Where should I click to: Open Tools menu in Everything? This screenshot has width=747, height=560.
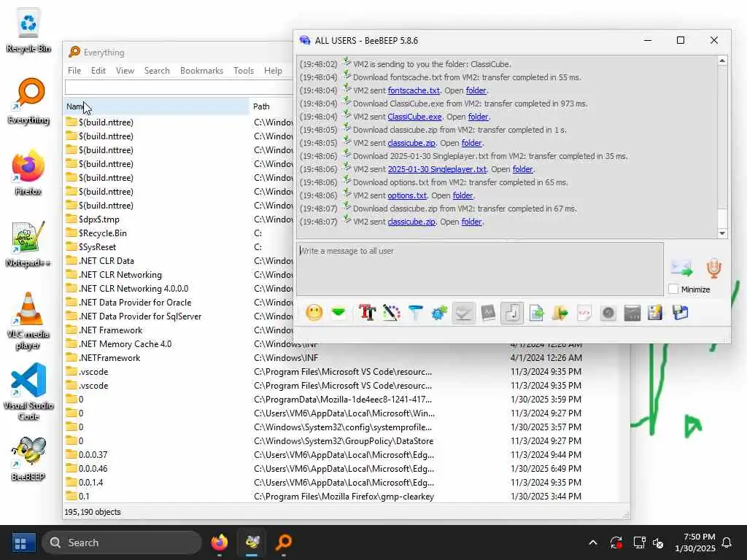pos(244,71)
